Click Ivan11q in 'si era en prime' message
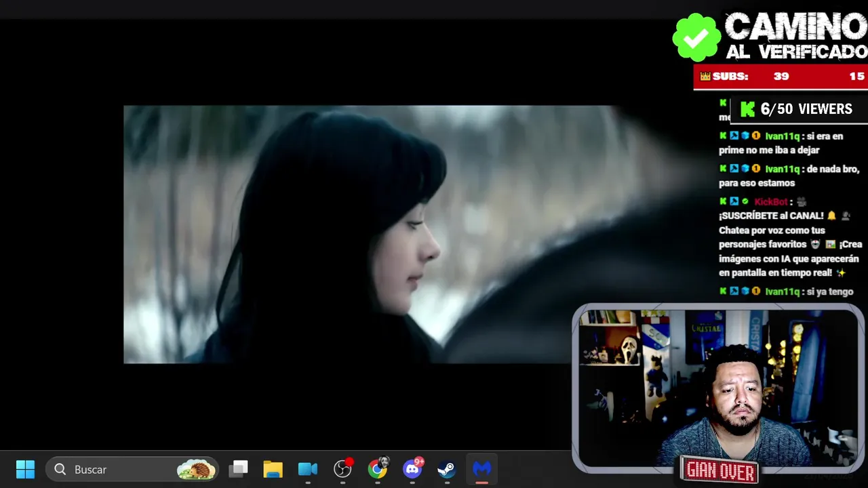Image resolution: width=868 pixels, height=488 pixels. pyautogui.click(x=782, y=136)
